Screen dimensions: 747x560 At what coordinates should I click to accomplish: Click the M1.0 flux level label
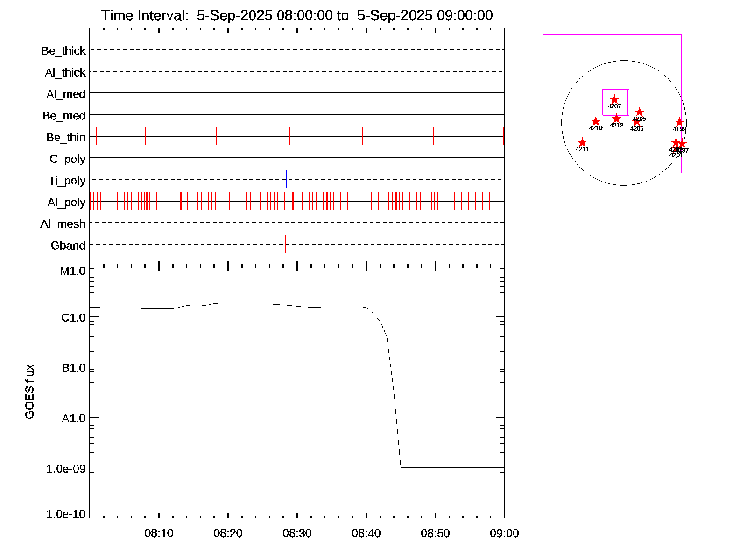click(x=73, y=271)
